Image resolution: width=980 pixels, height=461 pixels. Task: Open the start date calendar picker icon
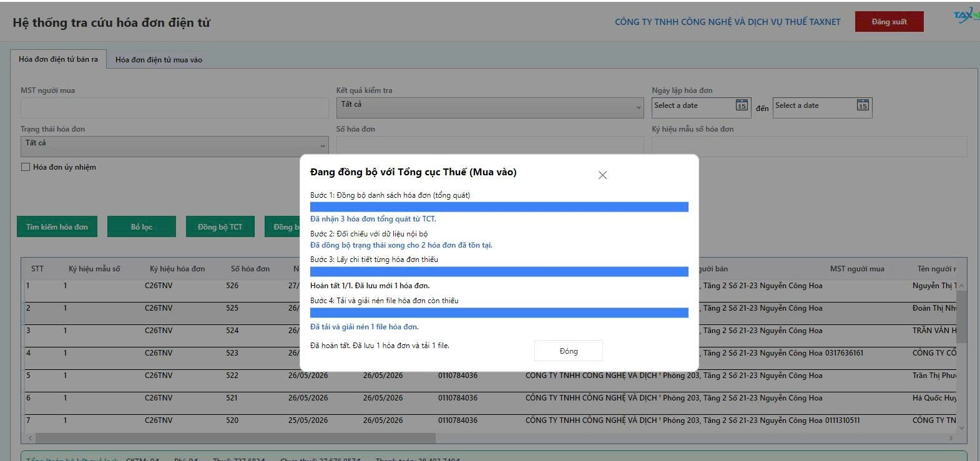(x=742, y=105)
